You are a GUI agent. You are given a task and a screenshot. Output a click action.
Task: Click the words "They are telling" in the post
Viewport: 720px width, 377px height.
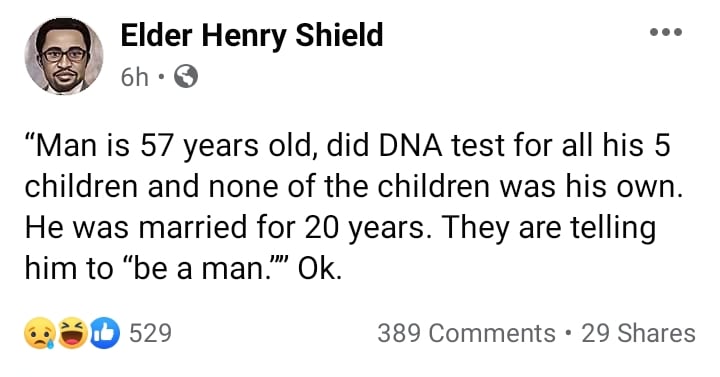coord(550,228)
